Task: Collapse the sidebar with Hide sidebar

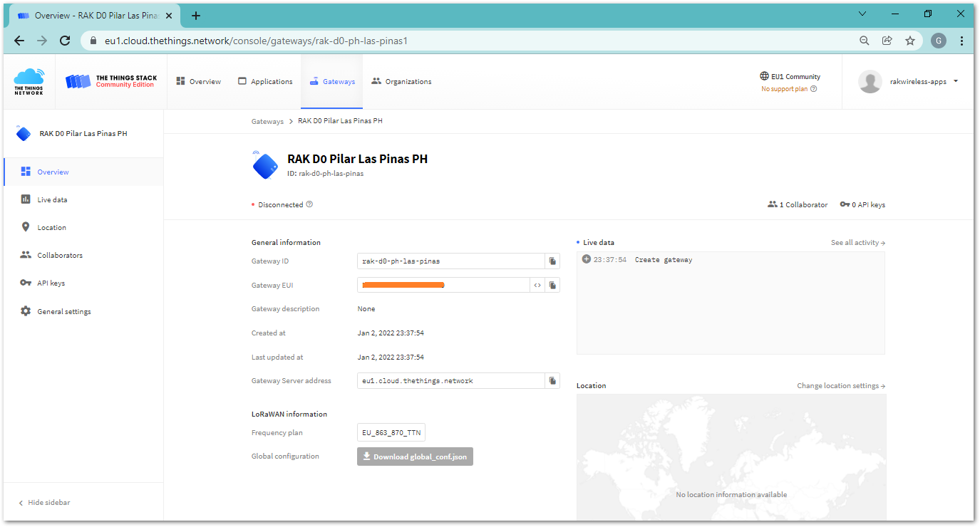Action: click(x=45, y=502)
